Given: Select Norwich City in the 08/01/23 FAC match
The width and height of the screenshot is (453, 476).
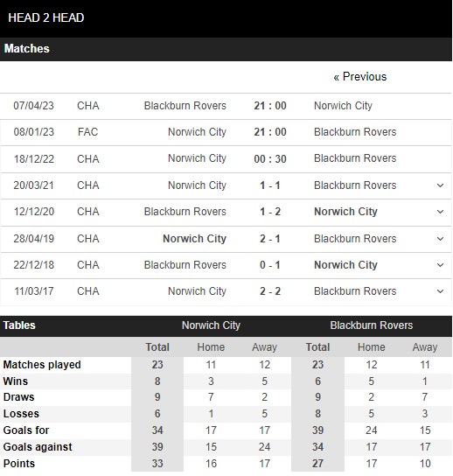Looking at the screenshot, I should (x=198, y=132).
